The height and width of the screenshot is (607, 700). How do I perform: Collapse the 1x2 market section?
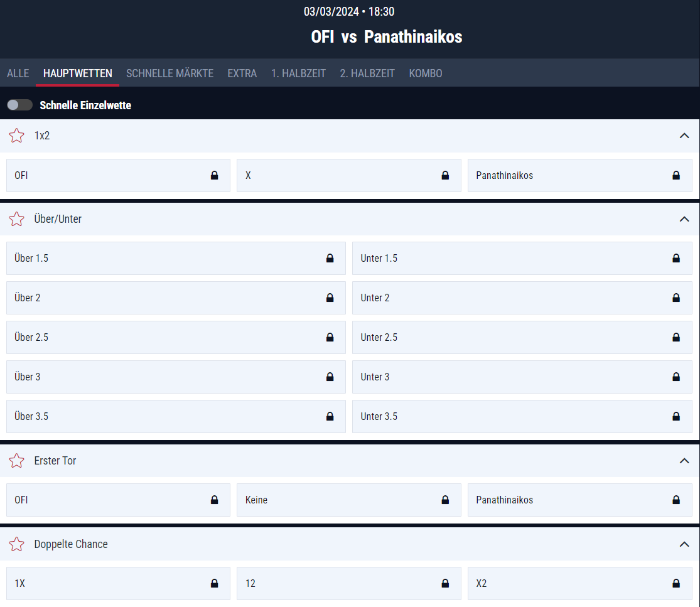[x=684, y=136]
